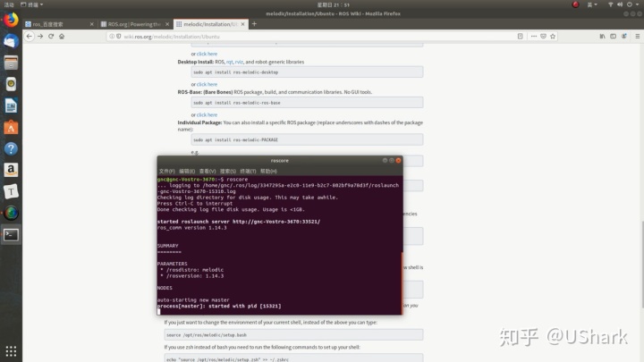Click red recording indicator in top bar
644x362 pixels.
tap(575, 4)
